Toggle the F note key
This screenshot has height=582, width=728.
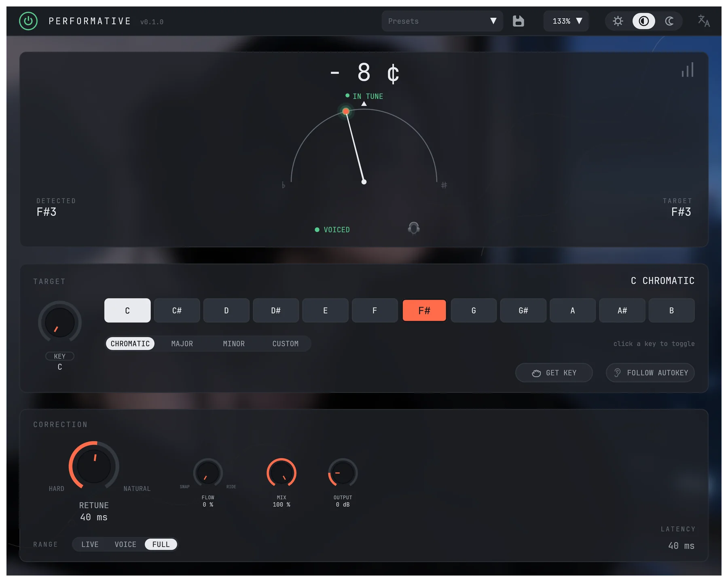375,310
